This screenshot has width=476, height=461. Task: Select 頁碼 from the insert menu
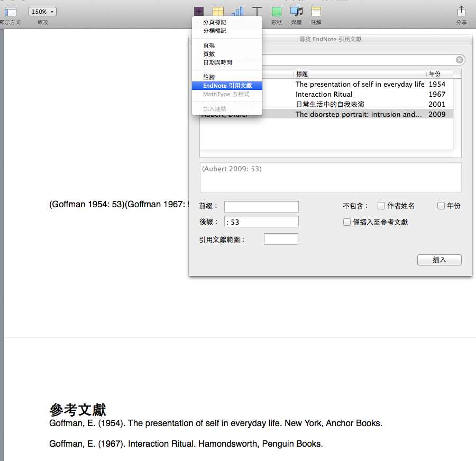tap(208, 45)
